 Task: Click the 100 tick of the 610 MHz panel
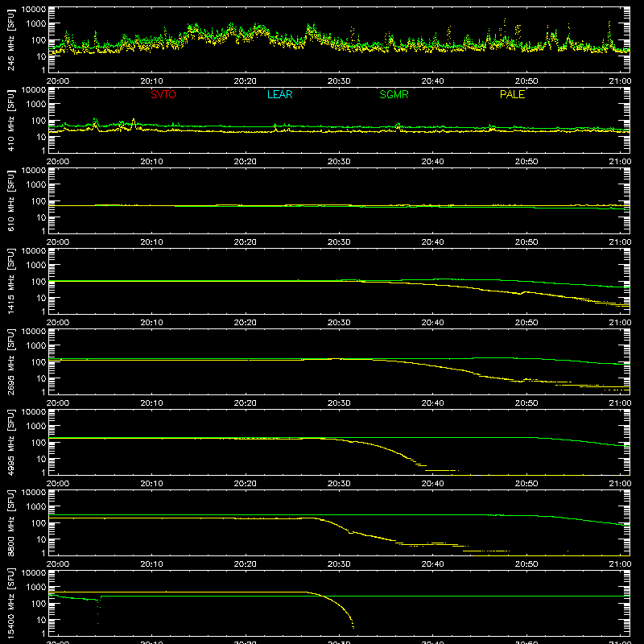coord(39,201)
